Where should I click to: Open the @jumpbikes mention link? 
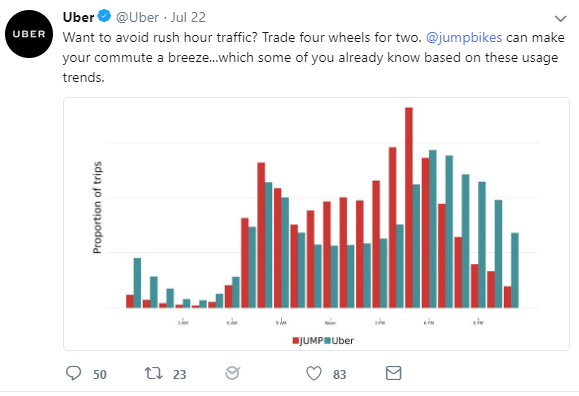click(464, 38)
